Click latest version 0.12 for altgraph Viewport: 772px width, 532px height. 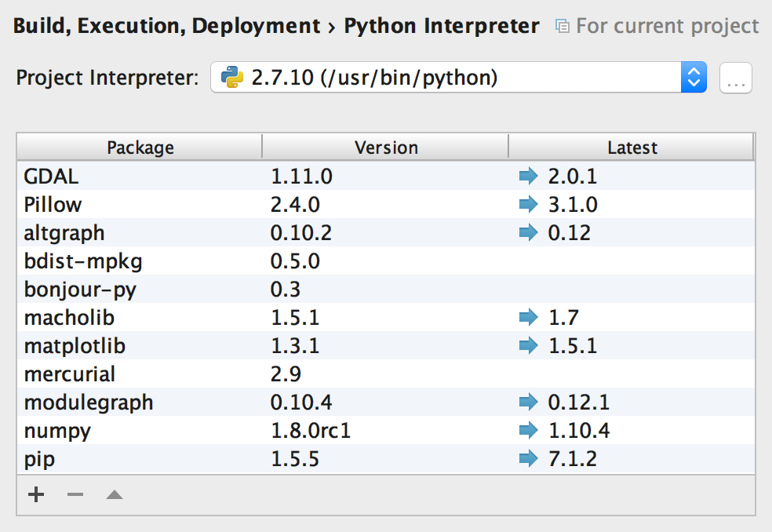[x=569, y=232]
